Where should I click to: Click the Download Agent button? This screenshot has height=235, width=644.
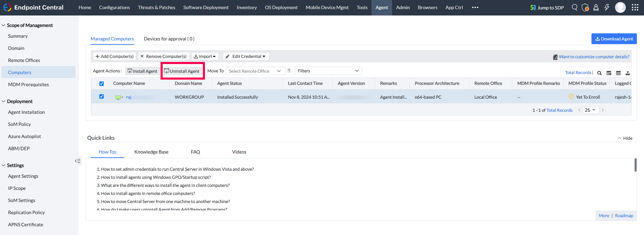[x=614, y=39]
